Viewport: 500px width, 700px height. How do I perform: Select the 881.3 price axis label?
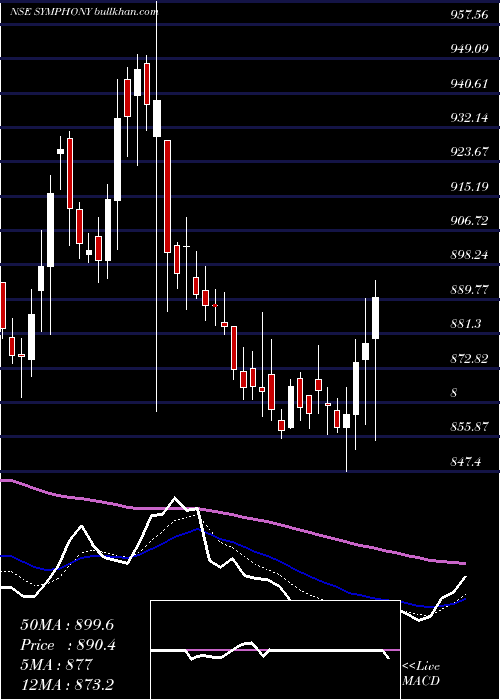[x=466, y=324]
